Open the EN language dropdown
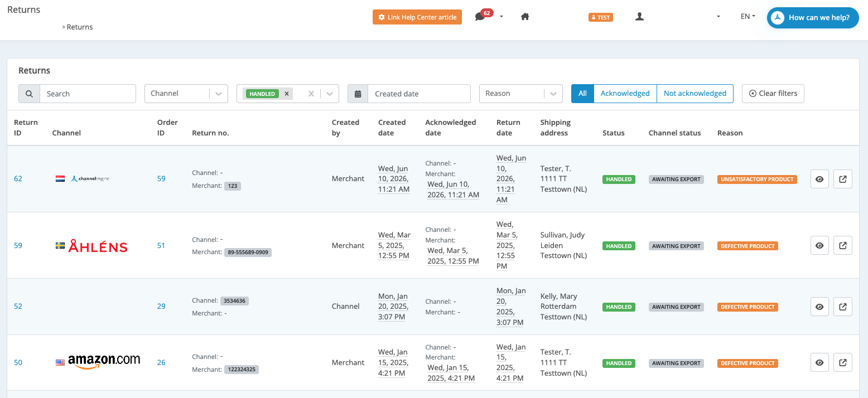The image size is (868, 398). [748, 17]
